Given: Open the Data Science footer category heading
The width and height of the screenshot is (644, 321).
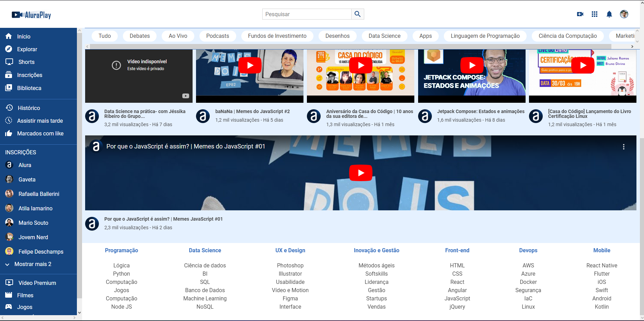Looking at the screenshot, I should pos(205,250).
